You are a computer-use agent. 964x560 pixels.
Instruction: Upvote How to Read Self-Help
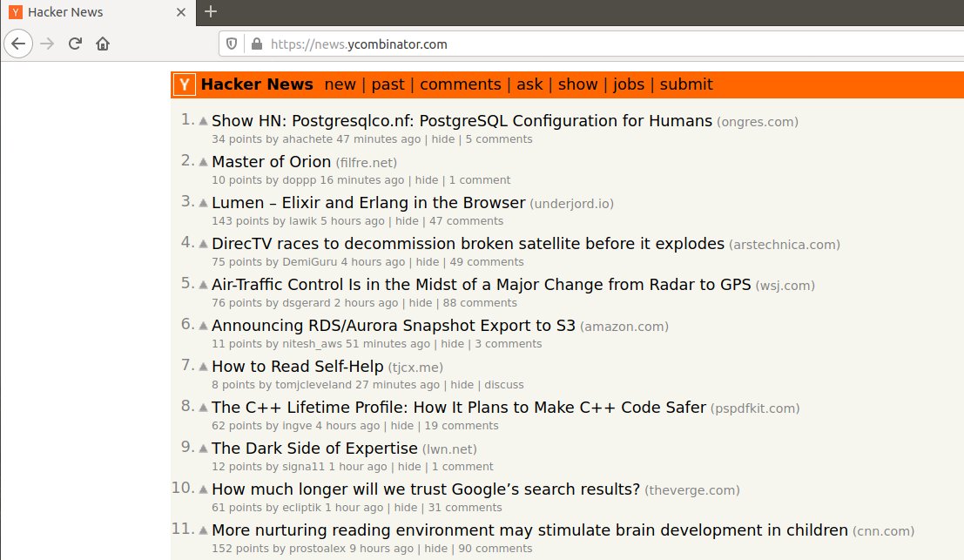pyautogui.click(x=203, y=367)
